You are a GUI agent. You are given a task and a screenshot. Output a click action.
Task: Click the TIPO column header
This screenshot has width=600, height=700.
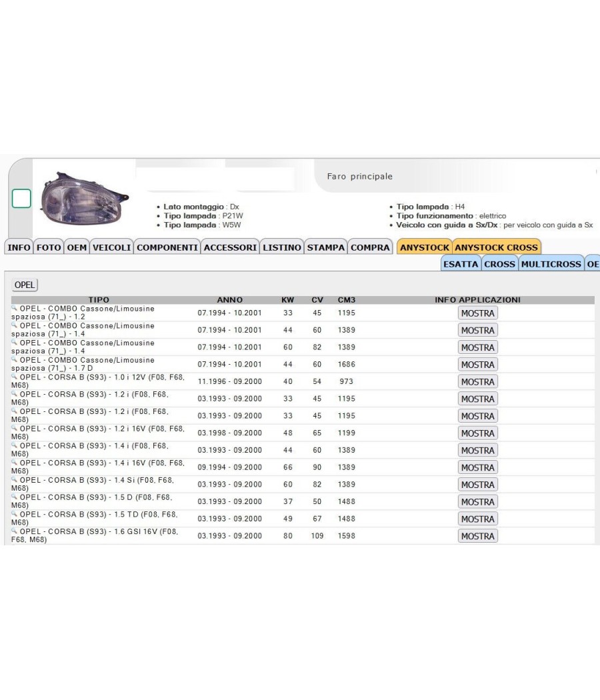pyautogui.click(x=99, y=300)
